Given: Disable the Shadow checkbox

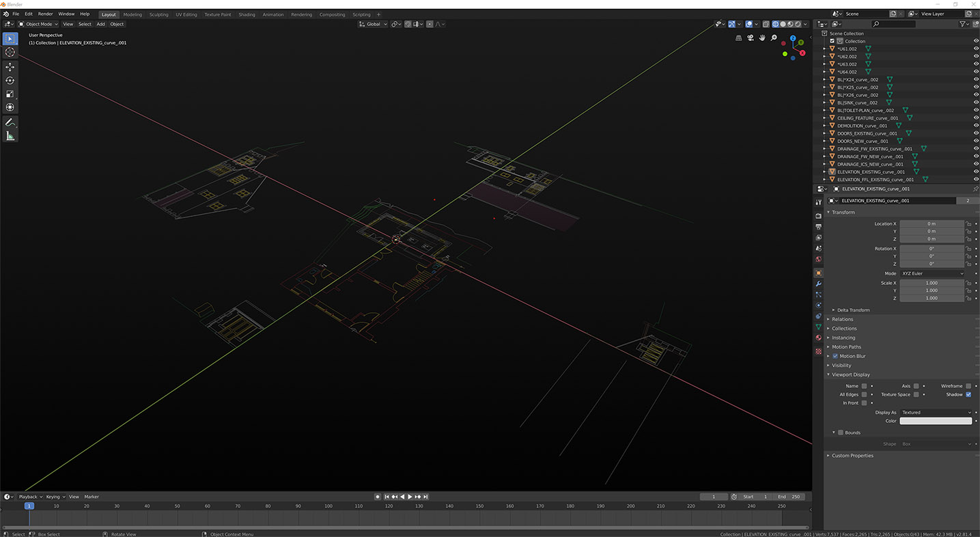Looking at the screenshot, I should point(968,394).
